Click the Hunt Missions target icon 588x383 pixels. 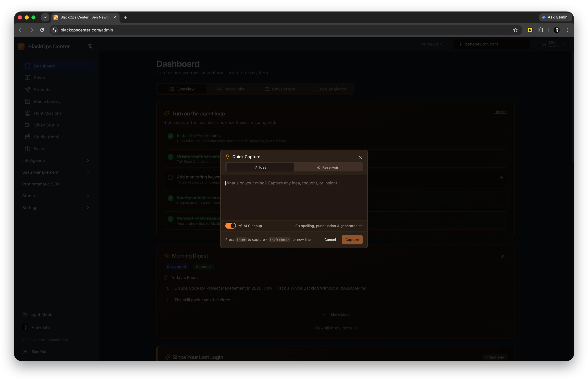[x=28, y=113]
